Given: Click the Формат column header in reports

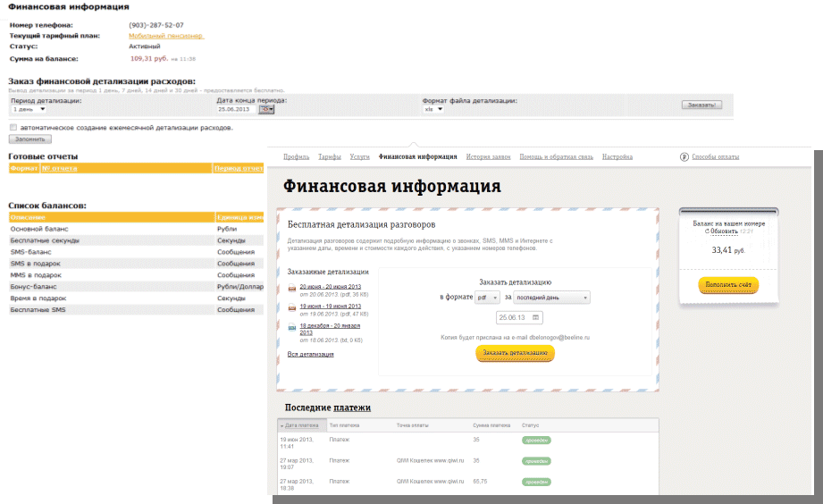Looking at the screenshot, I should [x=23, y=169].
